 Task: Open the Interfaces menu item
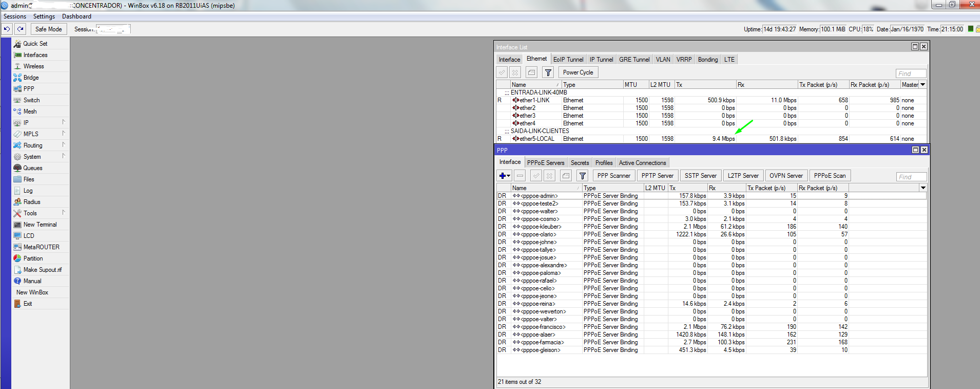click(35, 55)
